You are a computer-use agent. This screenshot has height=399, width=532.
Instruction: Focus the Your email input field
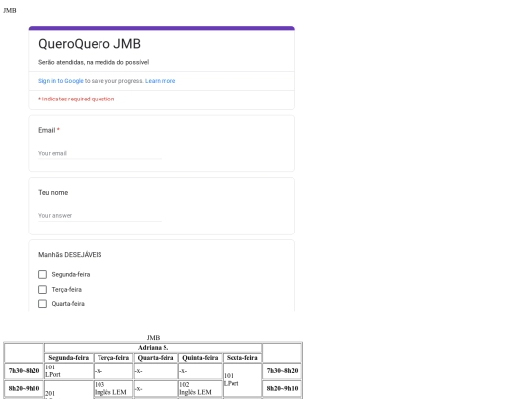coord(100,153)
